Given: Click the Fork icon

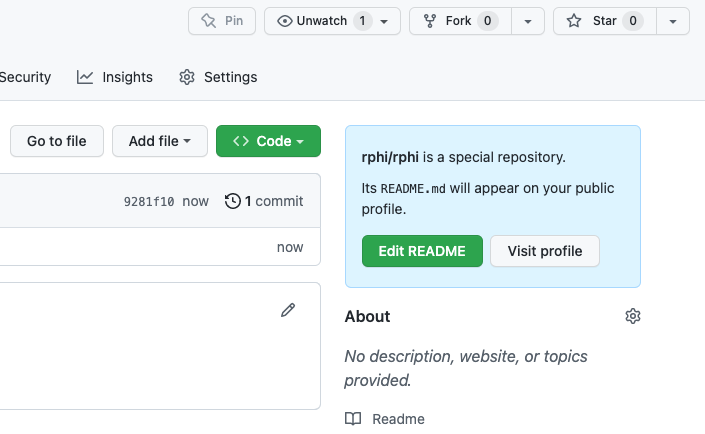Looking at the screenshot, I should pos(430,21).
